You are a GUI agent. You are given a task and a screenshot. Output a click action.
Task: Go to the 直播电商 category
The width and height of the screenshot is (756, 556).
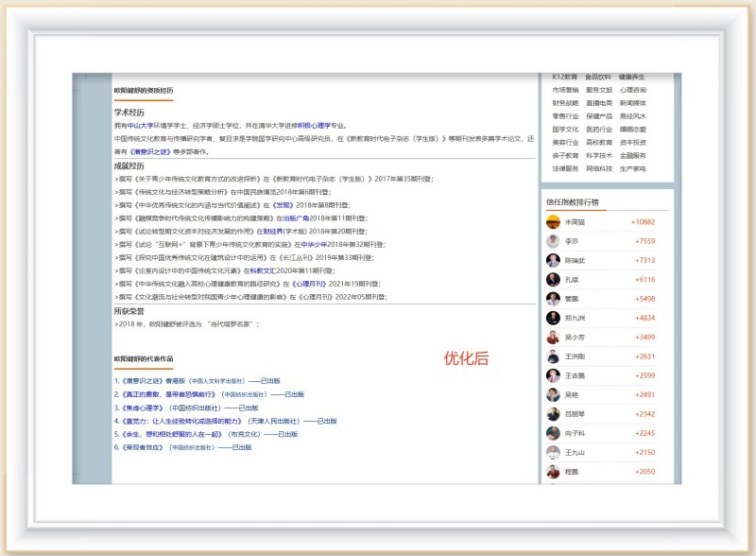coord(598,103)
